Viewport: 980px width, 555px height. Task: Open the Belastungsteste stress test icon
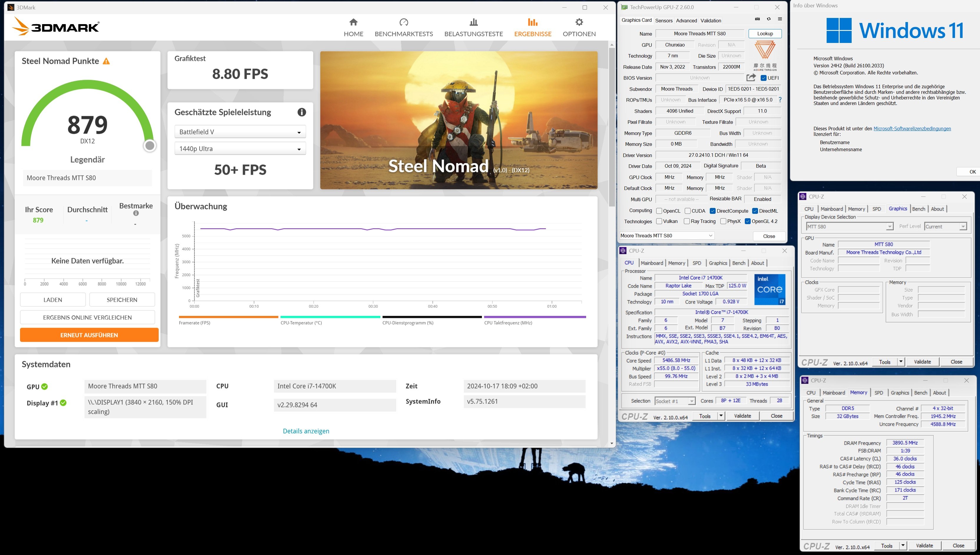473,22
